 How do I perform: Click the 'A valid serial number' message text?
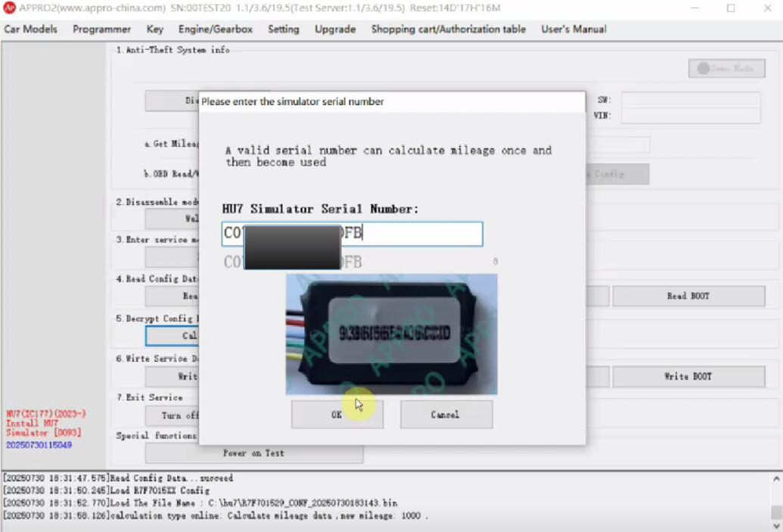389,156
